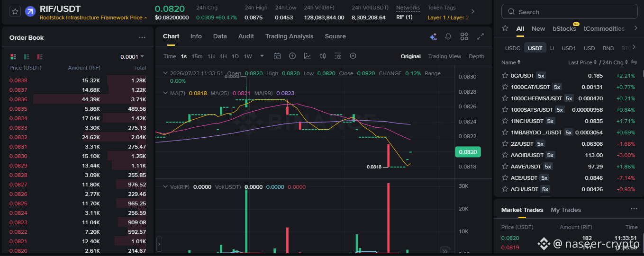This screenshot has width=644, height=256.
Task: Open order book 0.0001 precision dropdown
Action: [x=132, y=57]
